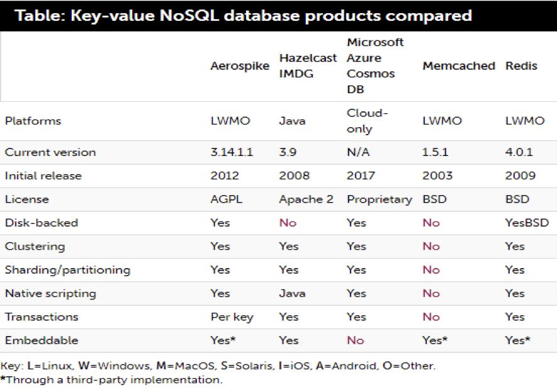Select the N/A current version cell
Screen dimensions: 557x392
[357, 152]
